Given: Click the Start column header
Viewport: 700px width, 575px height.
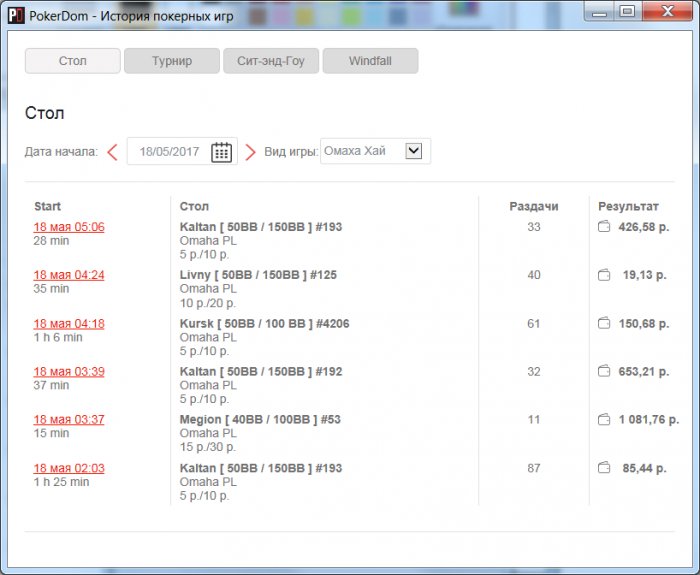Looking at the screenshot, I should point(47,206).
